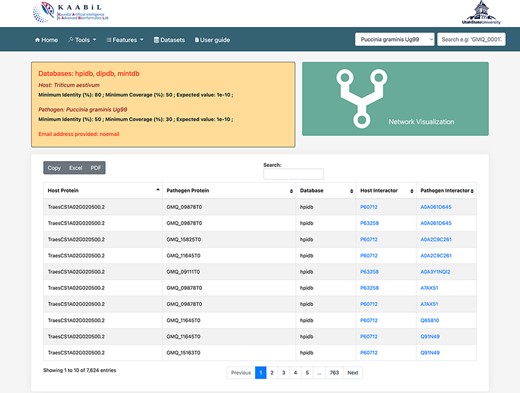The width and height of the screenshot is (520, 393).
Task: Click 'Databases: hpidb, dipdb, mintdb' heading
Action: (x=89, y=74)
